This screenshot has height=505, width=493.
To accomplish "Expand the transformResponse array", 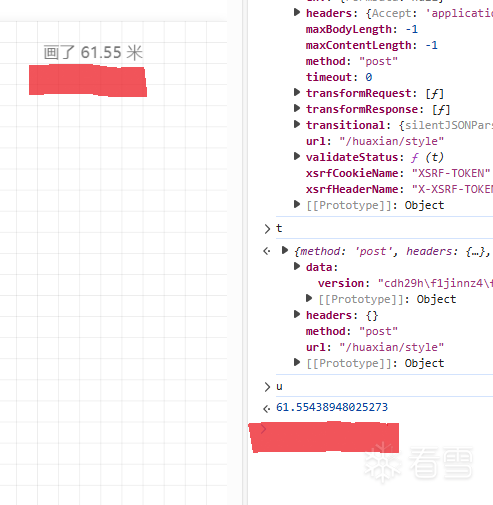I will click(x=297, y=108).
